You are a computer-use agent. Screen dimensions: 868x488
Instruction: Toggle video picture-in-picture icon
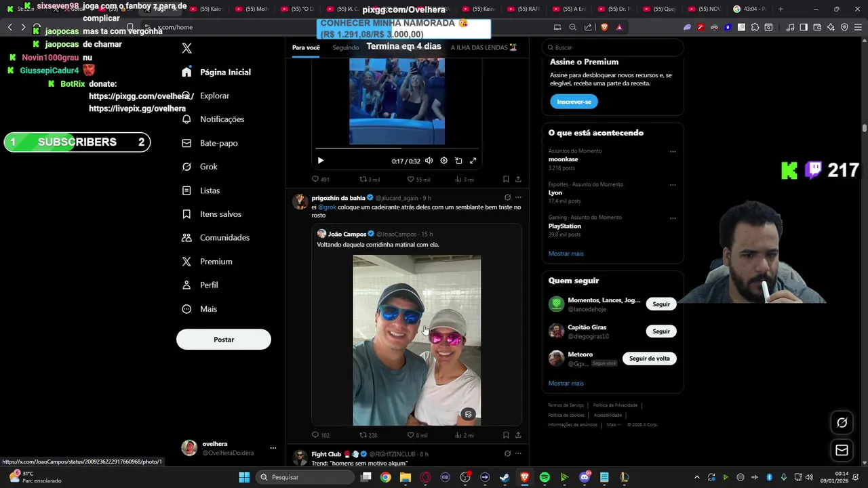(x=458, y=161)
